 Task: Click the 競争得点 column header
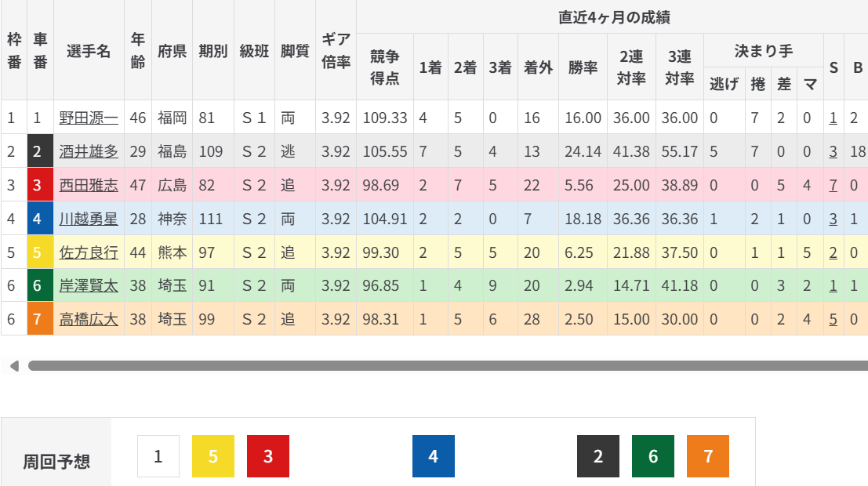(384, 67)
